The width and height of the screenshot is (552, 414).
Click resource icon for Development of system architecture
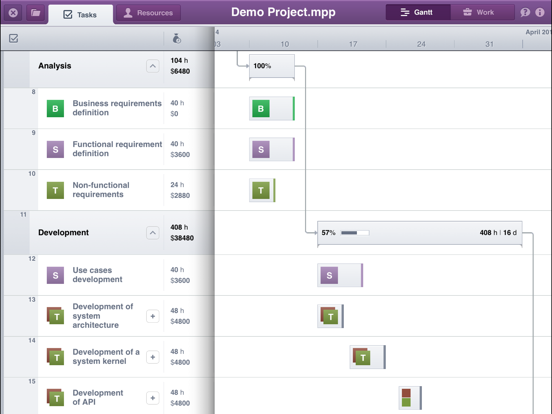pyautogui.click(x=55, y=316)
